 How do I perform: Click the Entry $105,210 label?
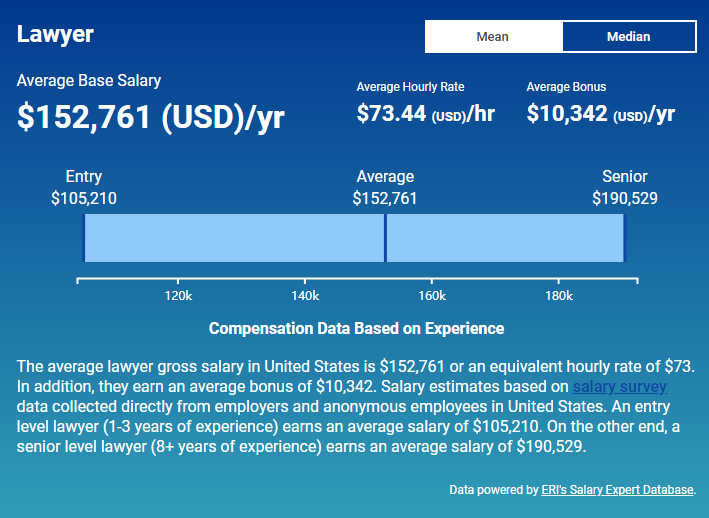click(x=84, y=188)
